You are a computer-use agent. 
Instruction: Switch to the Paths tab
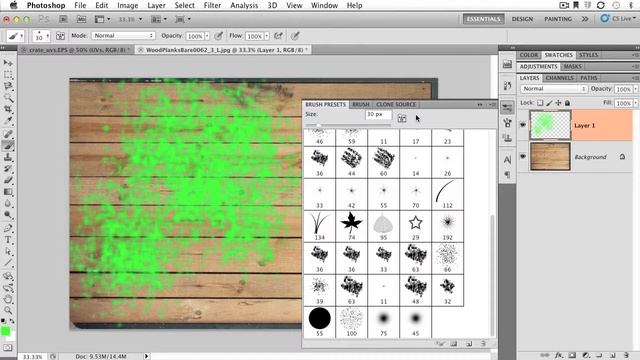589,78
